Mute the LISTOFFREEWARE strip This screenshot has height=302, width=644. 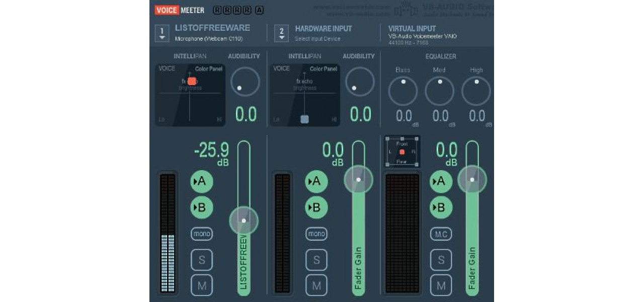click(x=202, y=285)
